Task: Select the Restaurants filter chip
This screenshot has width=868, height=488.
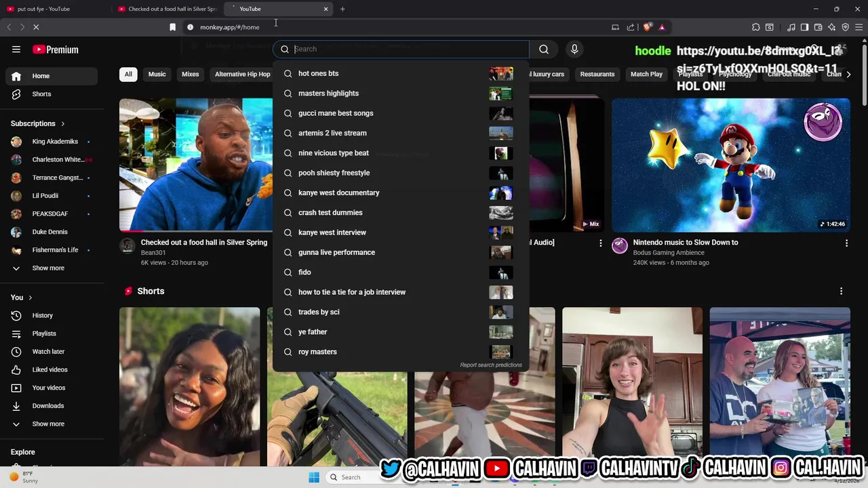Action: point(597,74)
